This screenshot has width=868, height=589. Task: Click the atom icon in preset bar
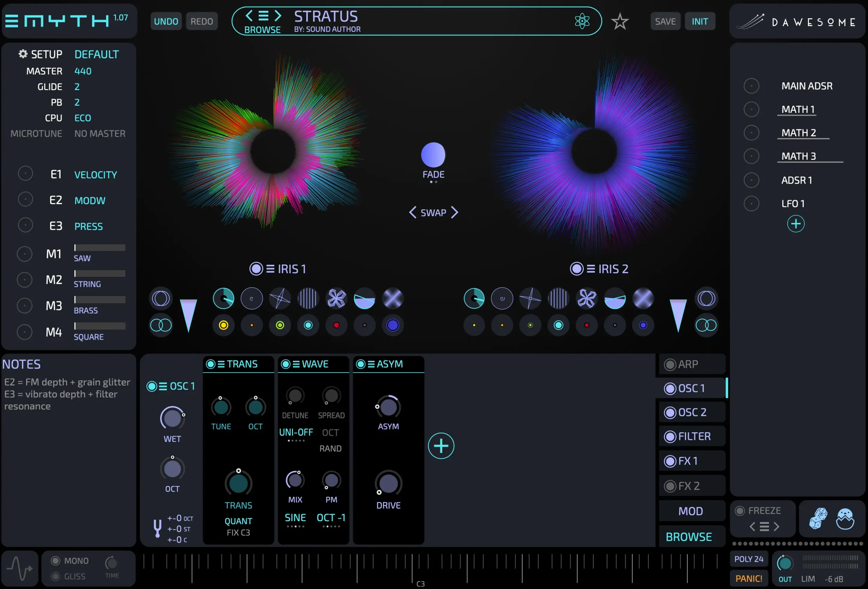[x=582, y=21]
